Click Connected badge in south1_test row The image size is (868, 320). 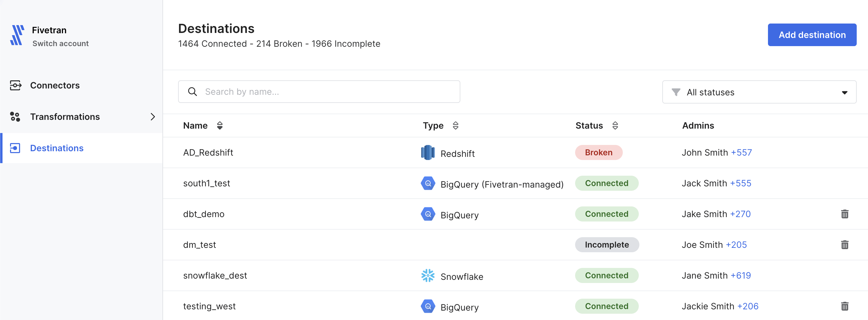(x=606, y=184)
